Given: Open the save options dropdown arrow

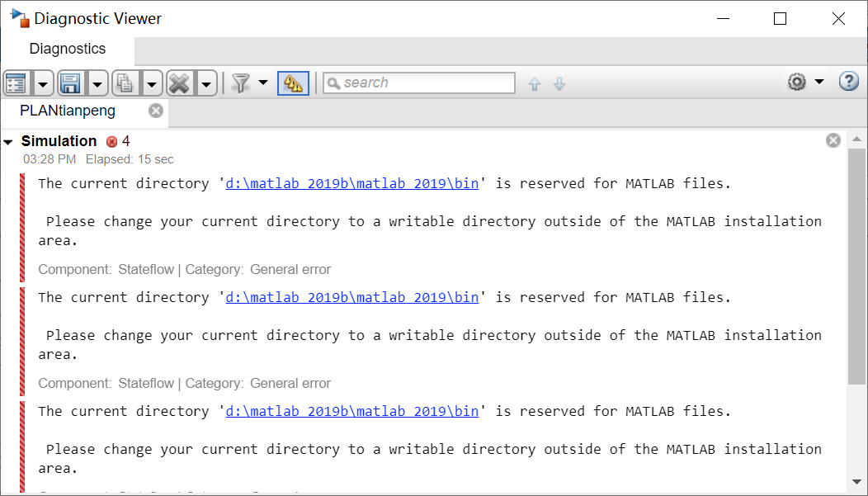Looking at the screenshot, I should (97, 83).
